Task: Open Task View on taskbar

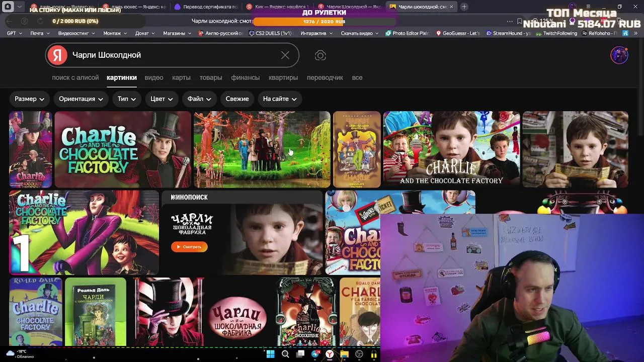Action: click(x=300, y=354)
